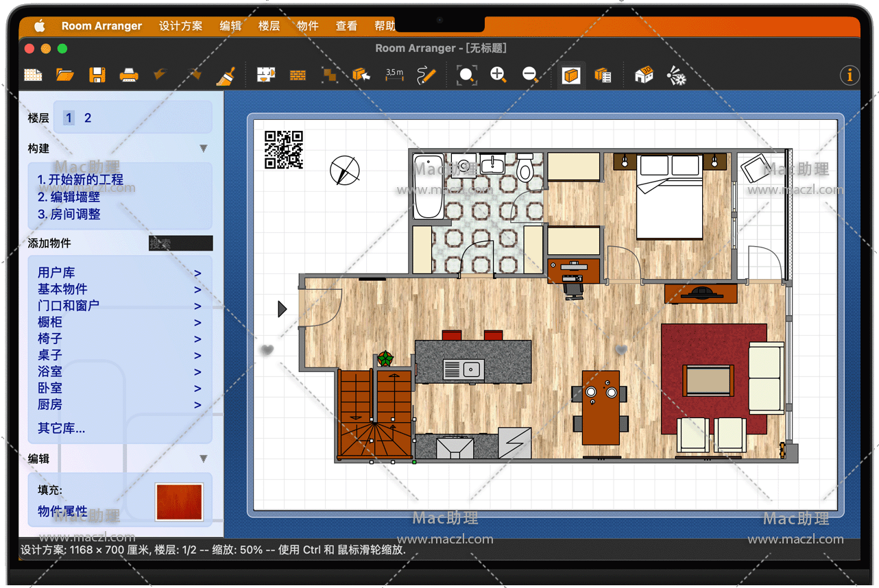Viewport: 879px width, 588px height.
Task: Click the red wood fill color swatch
Action: pos(179,502)
